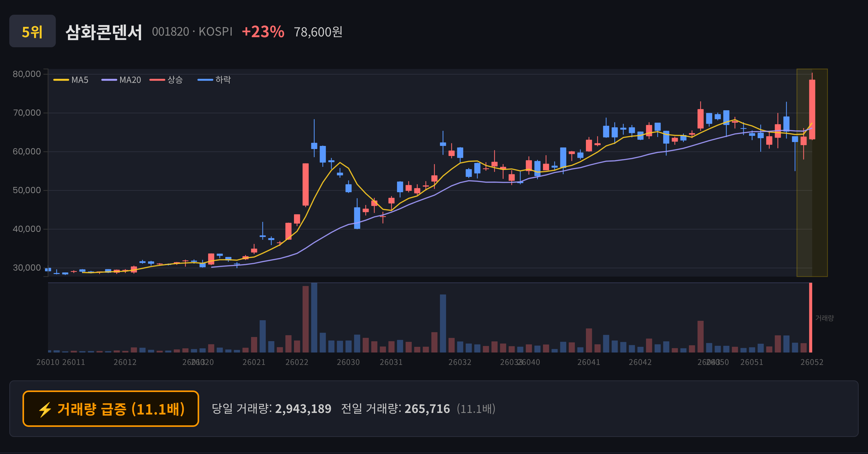Click the 당일 거래량 value 2,943,189

tap(303, 409)
